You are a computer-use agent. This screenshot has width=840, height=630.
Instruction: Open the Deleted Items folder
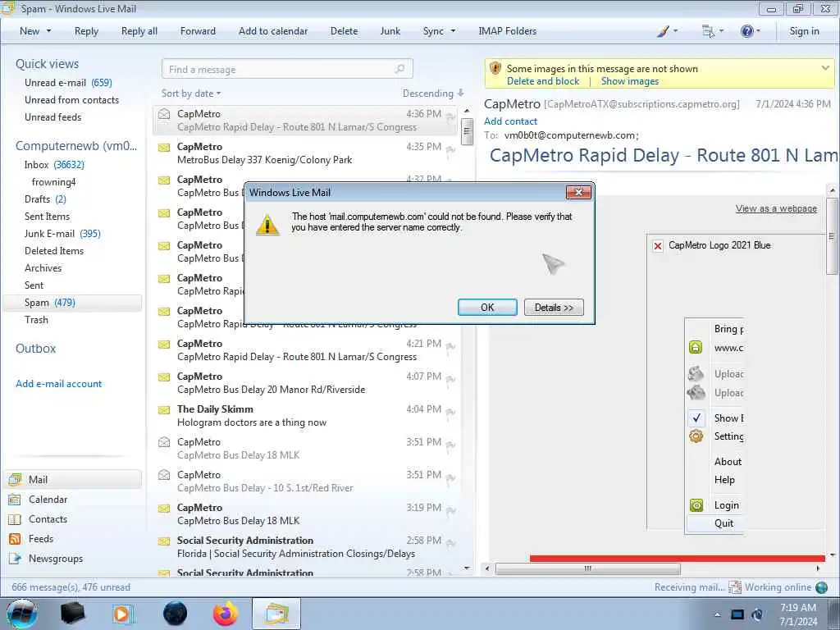point(54,250)
